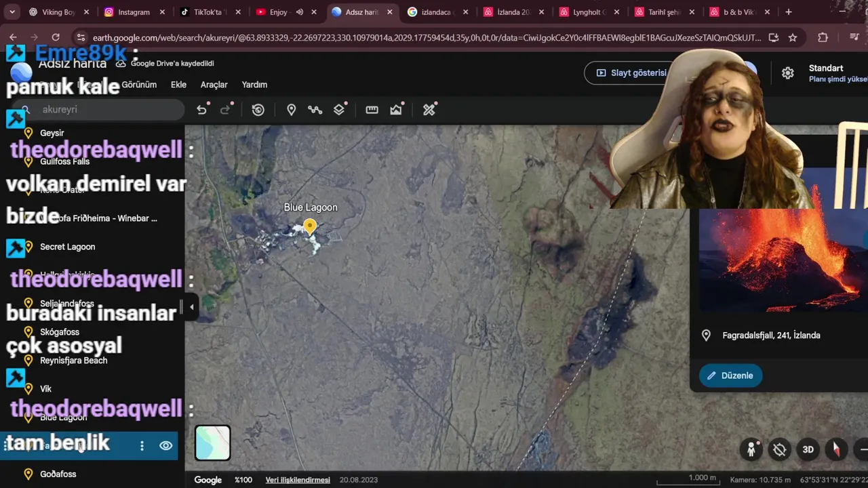Redo the last map edit
The image size is (868, 488).
pyautogui.click(x=225, y=110)
